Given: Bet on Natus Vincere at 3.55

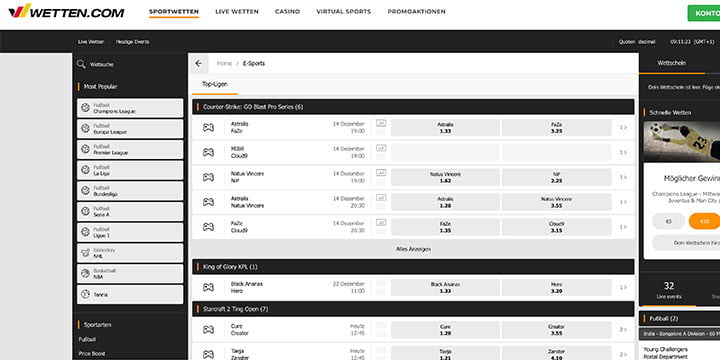Looking at the screenshot, I should (557, 202).
